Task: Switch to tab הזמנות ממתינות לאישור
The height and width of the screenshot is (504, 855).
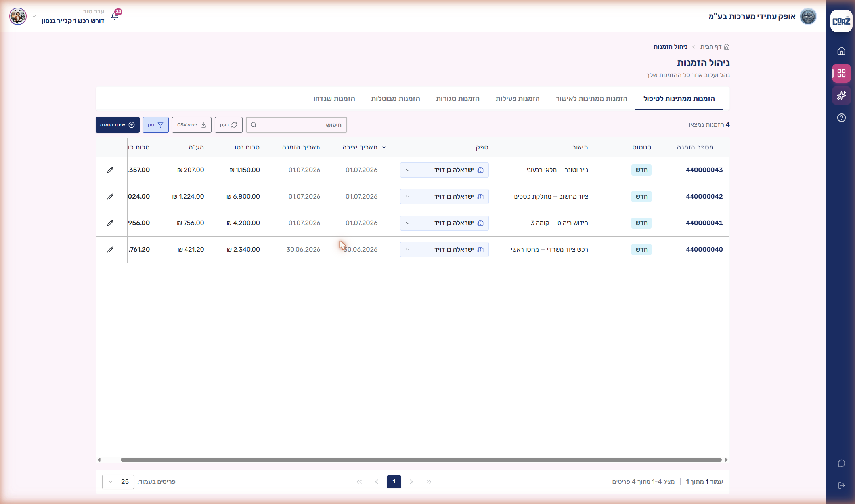Action: pyautogui.click(x=591, y=99)
